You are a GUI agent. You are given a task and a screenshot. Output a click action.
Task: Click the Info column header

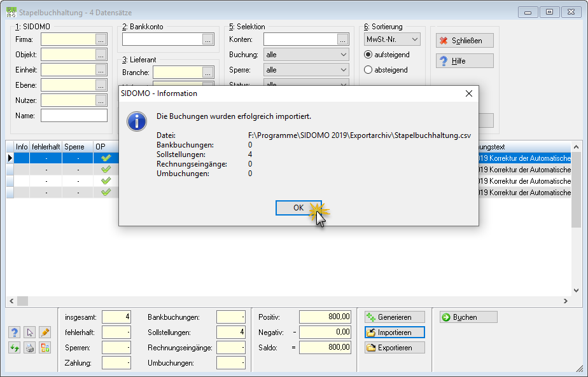tap(22, 147)
